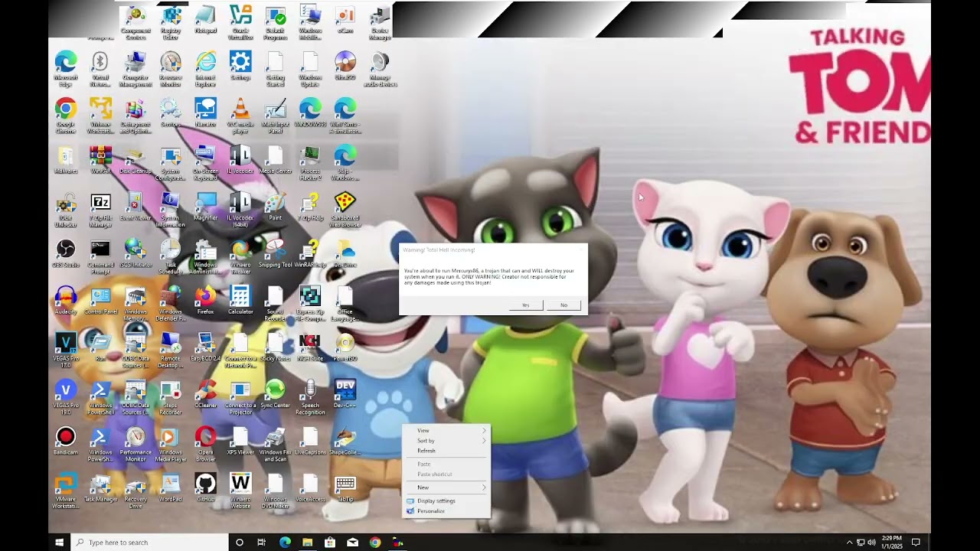This screenshot has height=551, width=980.
Task: Show hidden icons tray chevron
Action: pyautogui.click(x=849, y=543)
